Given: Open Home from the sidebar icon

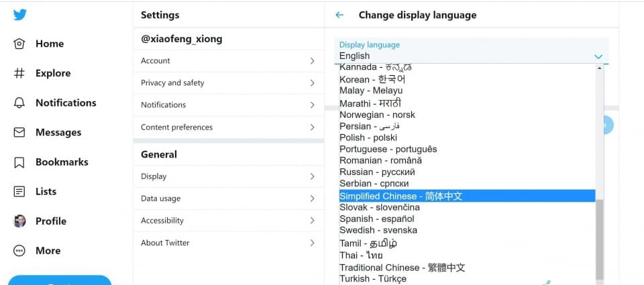Looking at the screenshot, I should pyautogui.click(x=19, y=44).
